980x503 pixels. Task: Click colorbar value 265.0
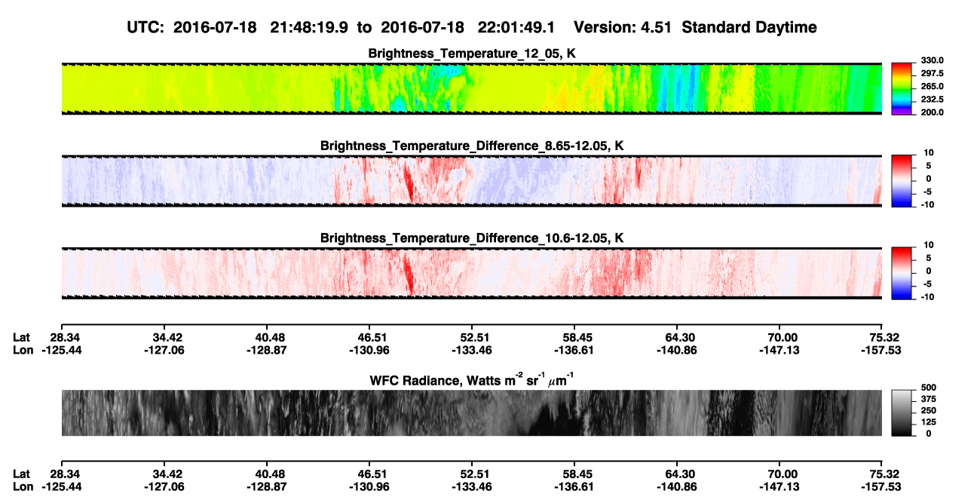930,87
